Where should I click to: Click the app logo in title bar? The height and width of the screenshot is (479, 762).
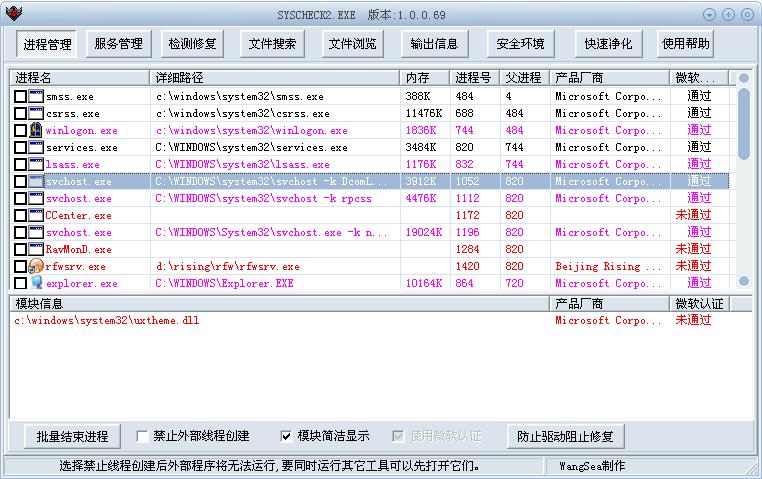[x=14, y=14]
